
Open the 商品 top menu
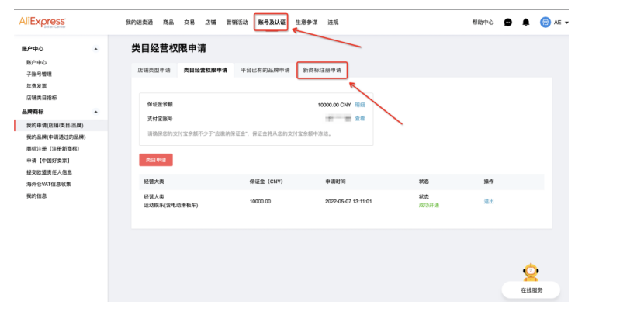pyautogui.click(x=168, y=23)
